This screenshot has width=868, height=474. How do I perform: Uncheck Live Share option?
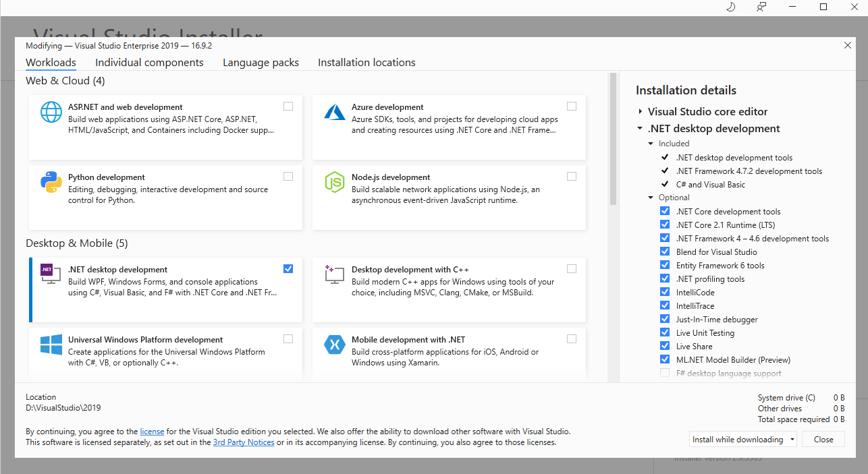pos(665,346)
